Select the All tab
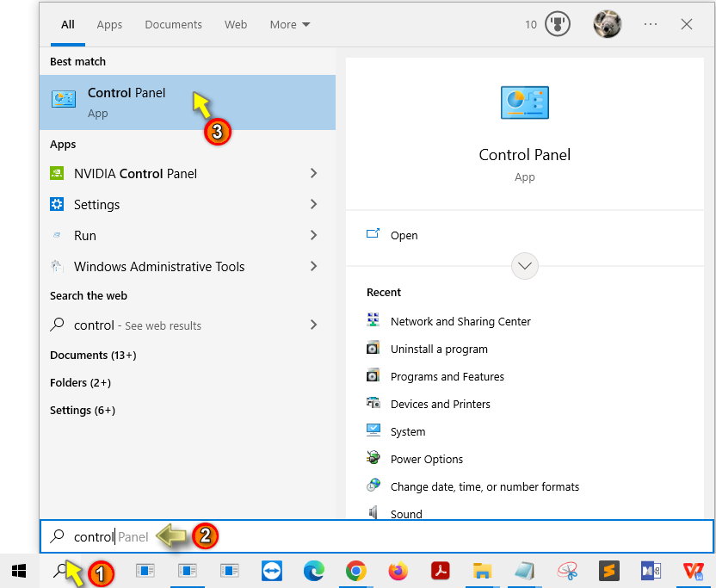The width and height of the screenshot is (716, 588). point(68,25)
